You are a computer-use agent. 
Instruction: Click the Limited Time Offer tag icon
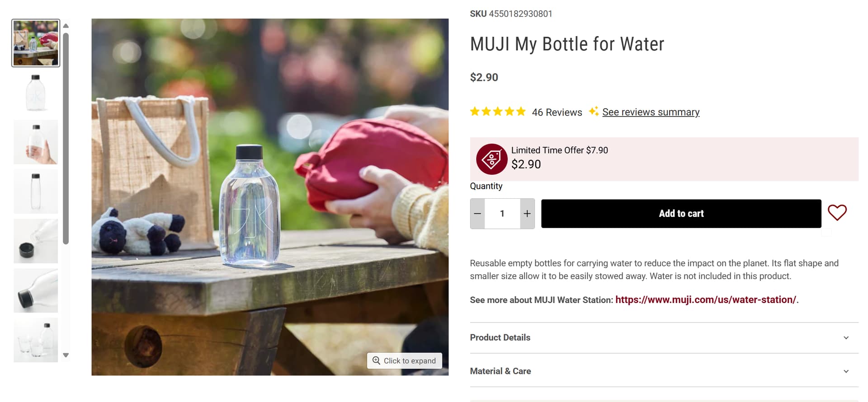491,159
